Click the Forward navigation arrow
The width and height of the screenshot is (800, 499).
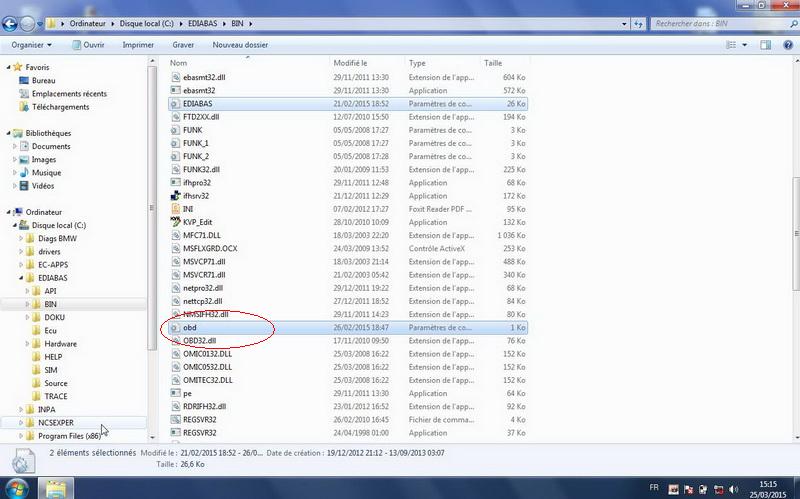[x=27, y=23]
